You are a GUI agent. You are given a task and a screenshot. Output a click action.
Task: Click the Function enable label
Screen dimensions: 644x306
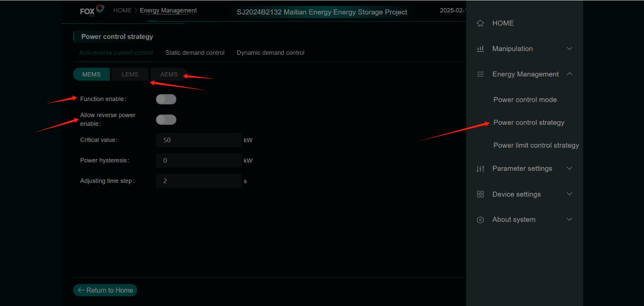point(103,99)
